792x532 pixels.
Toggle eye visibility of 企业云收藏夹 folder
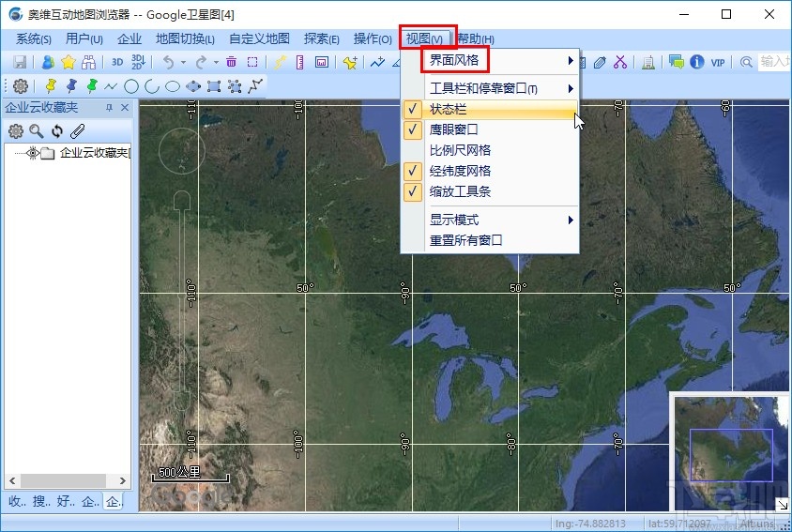click(x=33, y=153)
